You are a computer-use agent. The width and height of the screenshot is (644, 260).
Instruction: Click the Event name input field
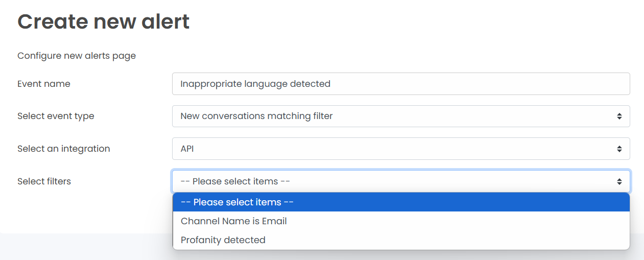401,84
